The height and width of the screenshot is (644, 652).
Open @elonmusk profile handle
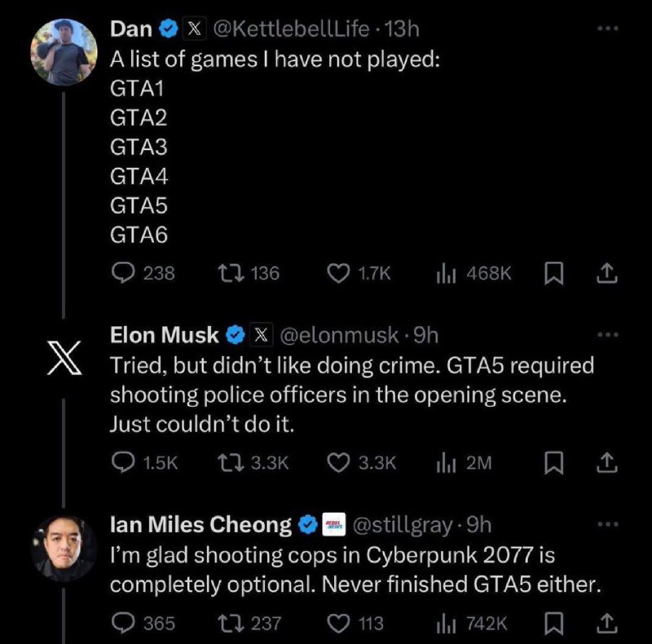(x=339, y=335)
